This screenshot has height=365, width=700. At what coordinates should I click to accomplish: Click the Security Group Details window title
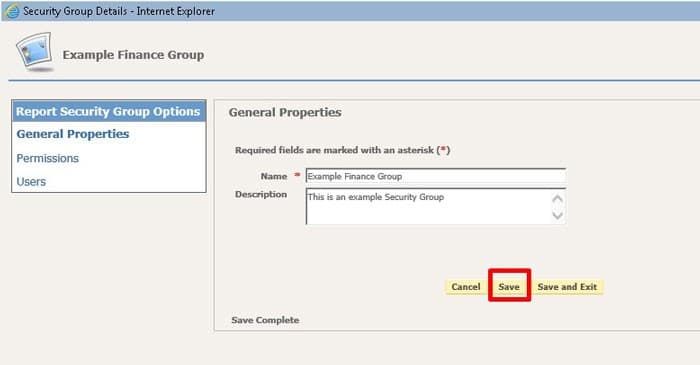(119, 11)
